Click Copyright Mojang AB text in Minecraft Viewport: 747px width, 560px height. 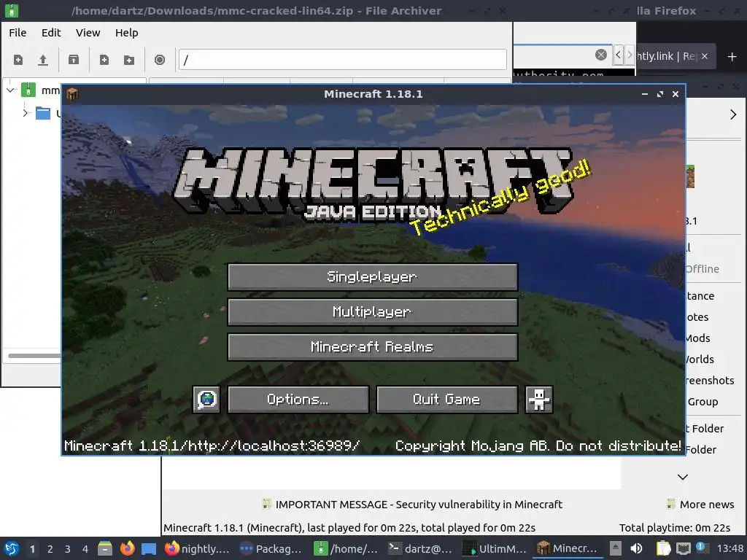[x=538, y=446]
